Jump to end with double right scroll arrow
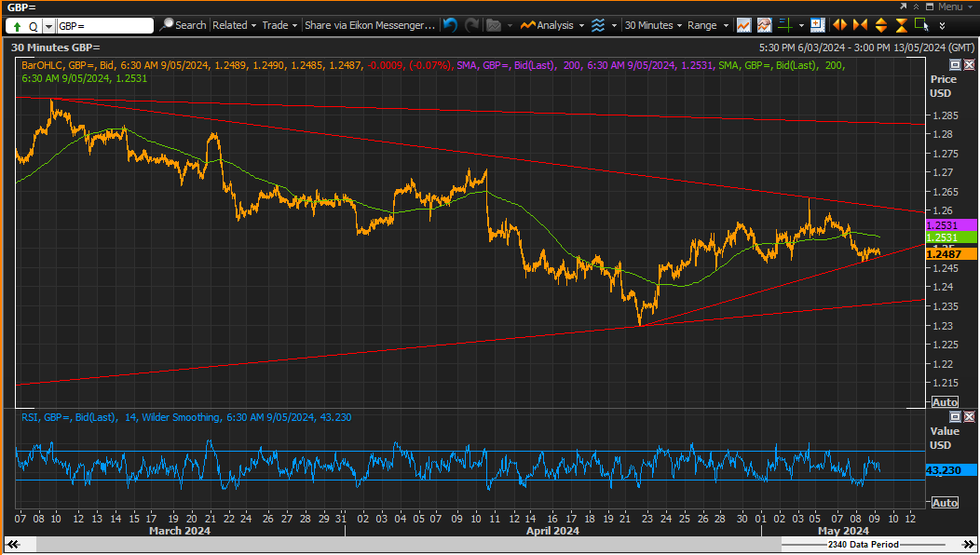Screen dimensions: 980x555 (x=969, y=545)
